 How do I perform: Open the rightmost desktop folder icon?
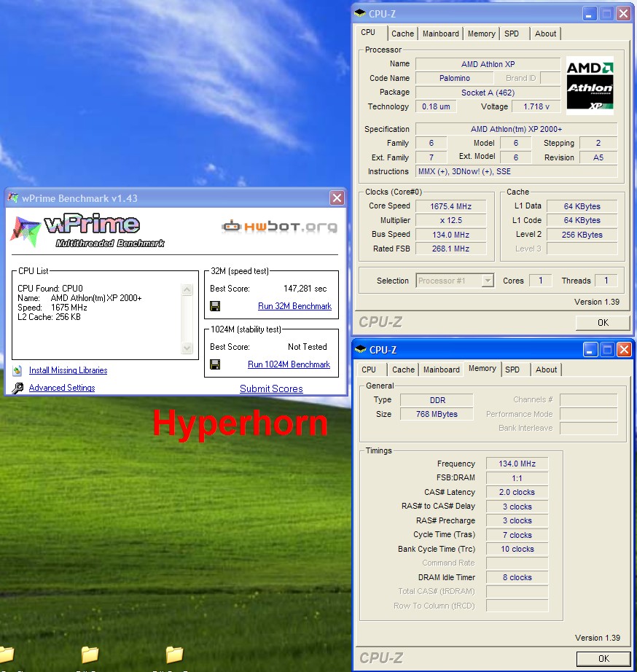pos(174,655)
